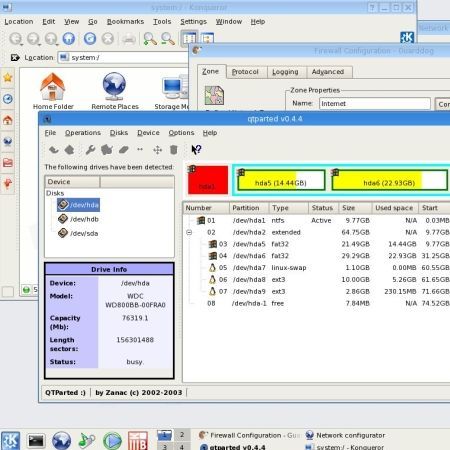
Task: Click the zone Name input field with Internet
Action: point(375,104)
